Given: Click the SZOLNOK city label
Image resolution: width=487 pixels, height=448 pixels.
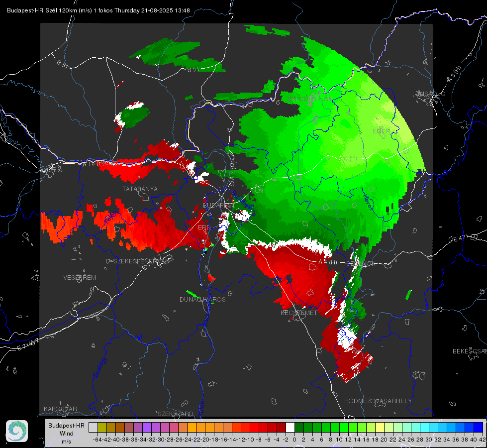Looking at the screenshot, I should tap(361, 264).
